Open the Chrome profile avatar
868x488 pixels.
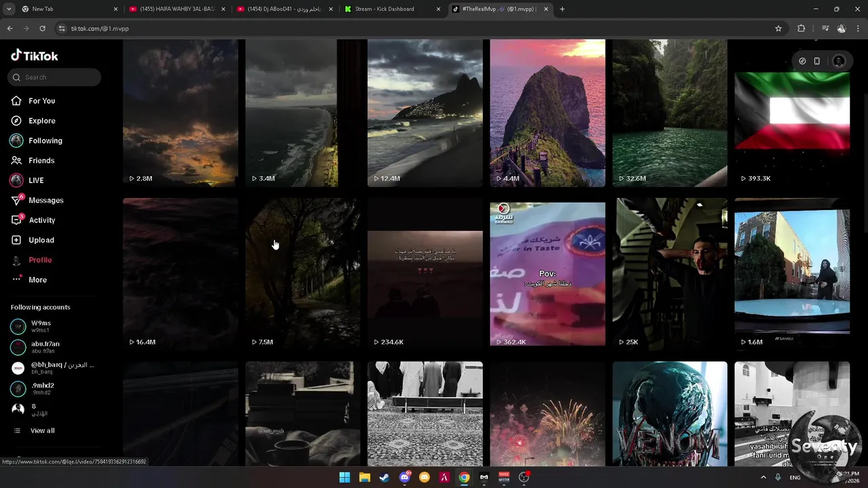pos(842,28)
